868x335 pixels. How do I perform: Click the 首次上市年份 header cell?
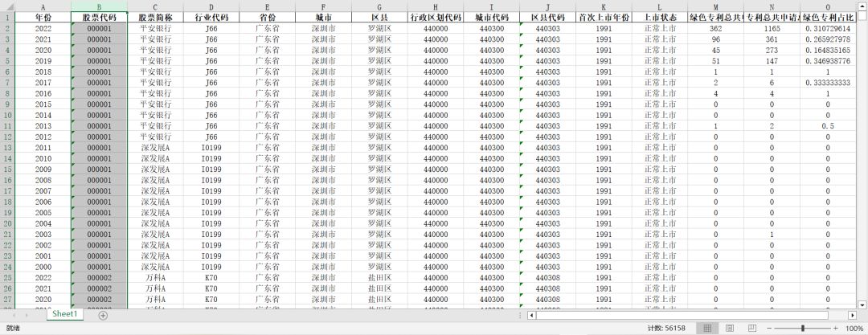(604, 17)
